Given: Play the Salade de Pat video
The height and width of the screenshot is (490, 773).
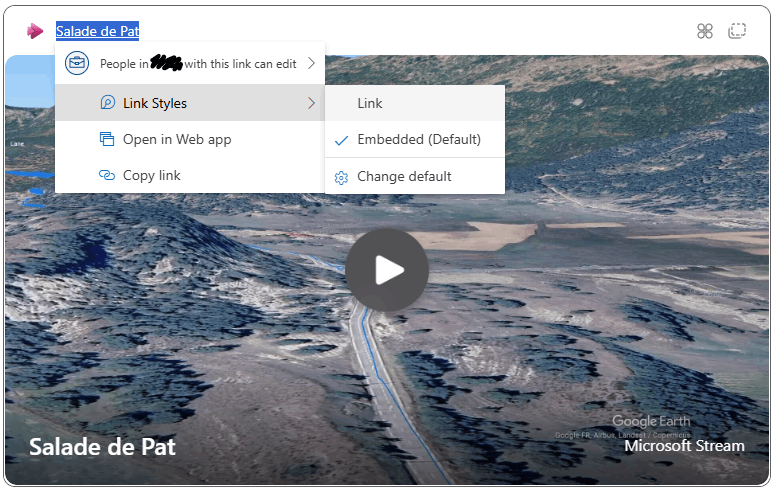Looking at the screenshot, I should click(387, 270).
